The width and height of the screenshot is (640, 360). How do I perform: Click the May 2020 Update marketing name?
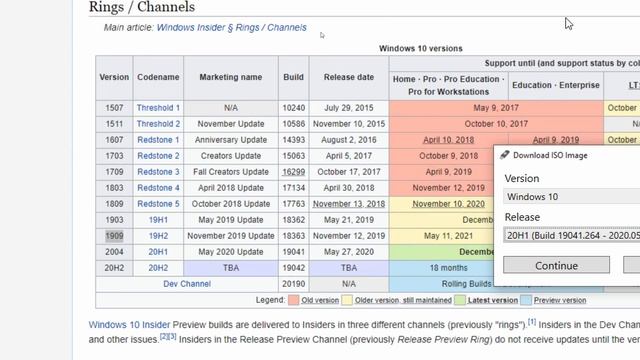point(231,252)
